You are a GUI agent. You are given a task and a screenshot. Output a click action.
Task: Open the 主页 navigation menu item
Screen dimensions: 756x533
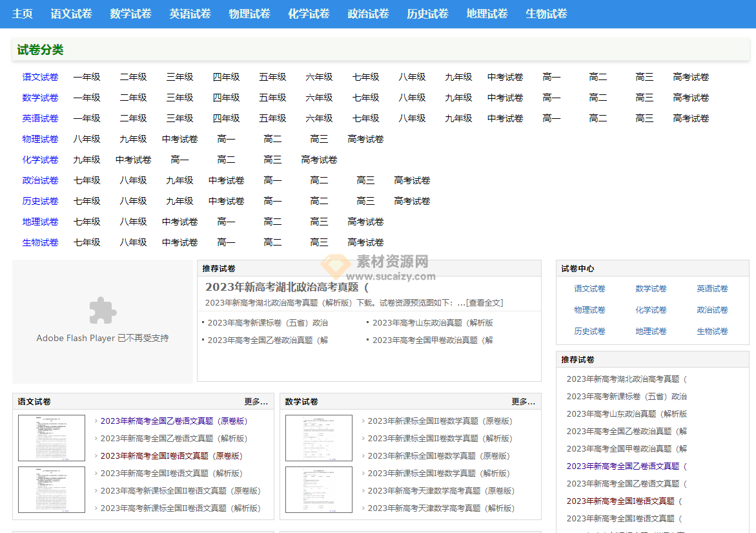pos(23,13)
